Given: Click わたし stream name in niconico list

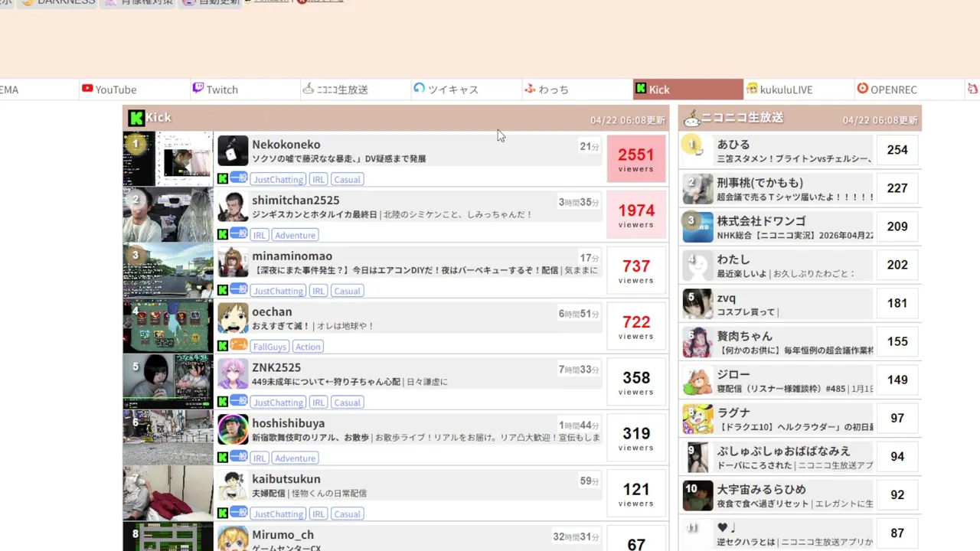Looking at the screenshot, I should click(733, 259).
